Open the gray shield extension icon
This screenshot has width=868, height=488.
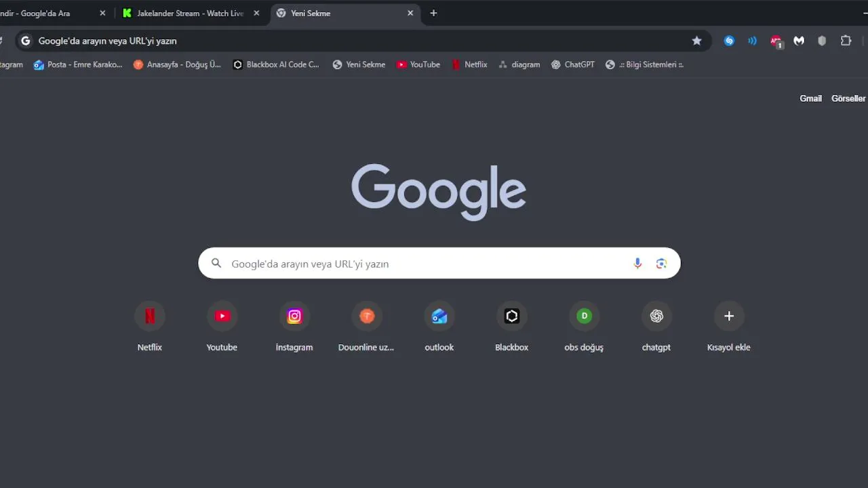click(822, 41)
